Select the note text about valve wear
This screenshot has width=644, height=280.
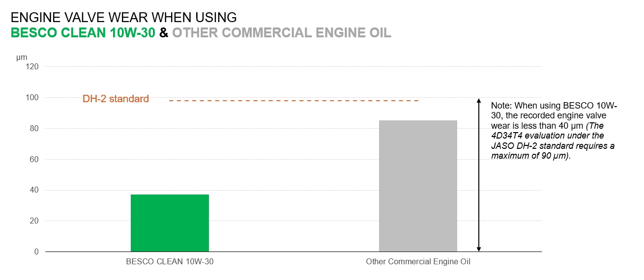pos(554,131)
